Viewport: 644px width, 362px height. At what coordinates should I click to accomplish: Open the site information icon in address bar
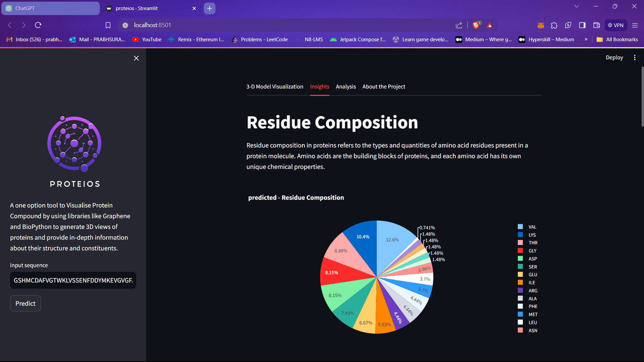(x=125, y=25)
